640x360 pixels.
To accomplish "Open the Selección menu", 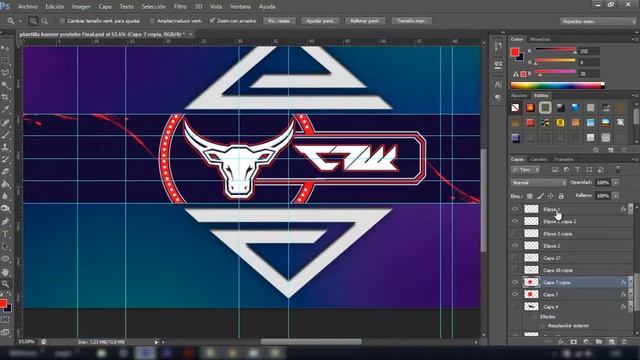I will pyautogui.click(x=153, y=7).
